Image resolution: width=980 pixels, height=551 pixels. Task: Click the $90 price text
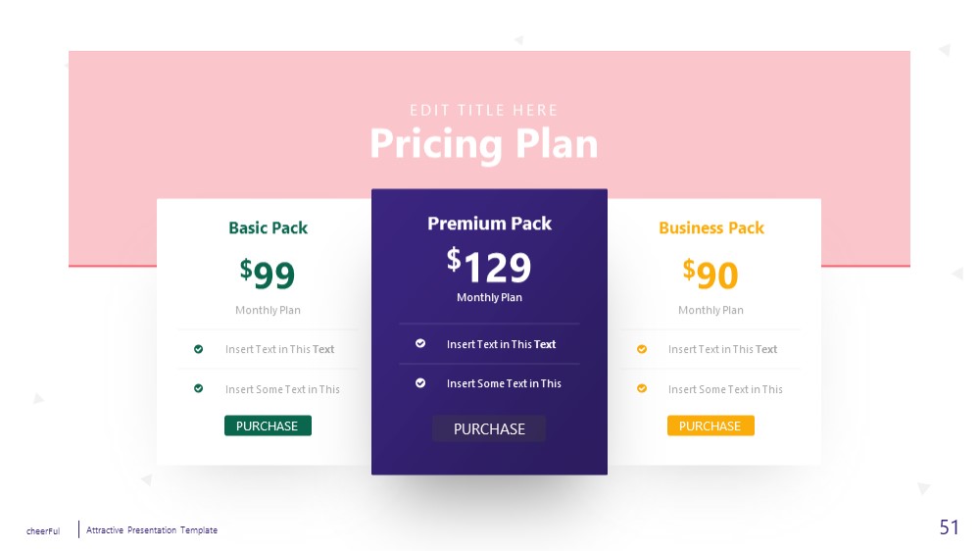(710, 274)
